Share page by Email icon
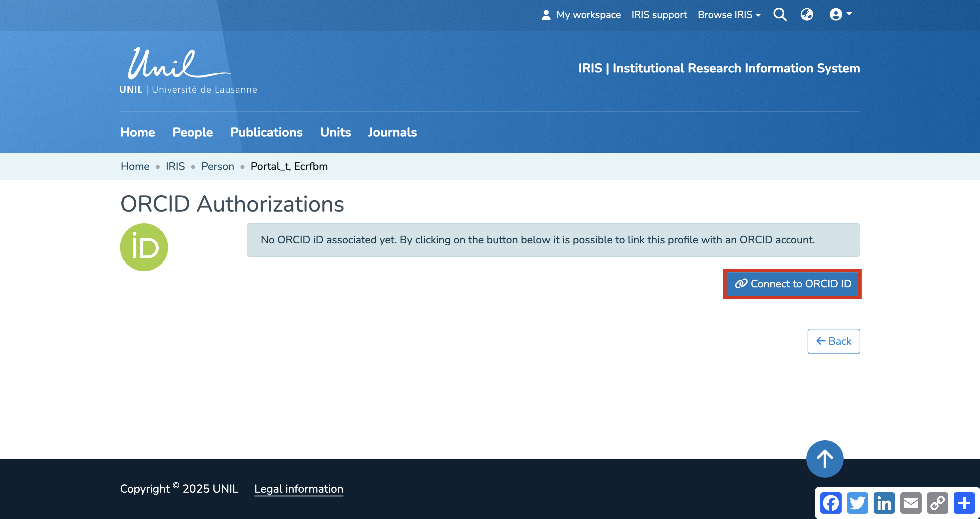The width and height of the screenshot is (980, 519). click(x=911, y=503)
